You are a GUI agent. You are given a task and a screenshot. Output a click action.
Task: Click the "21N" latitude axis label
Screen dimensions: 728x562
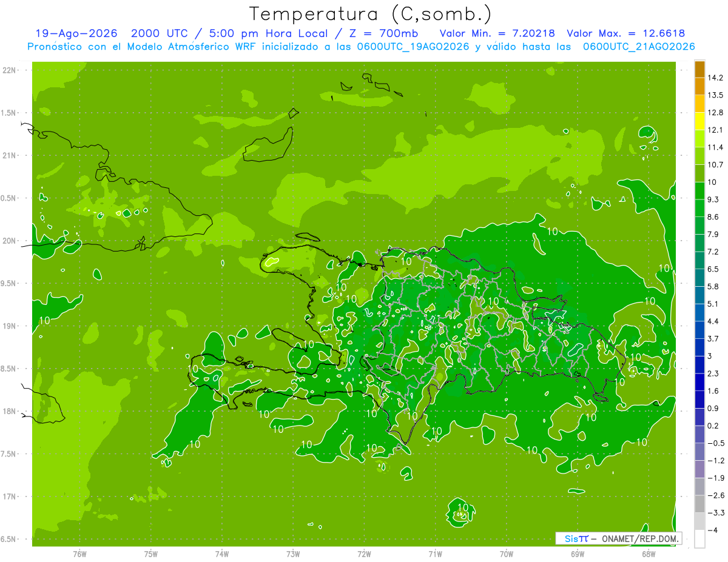pos(10,155)
